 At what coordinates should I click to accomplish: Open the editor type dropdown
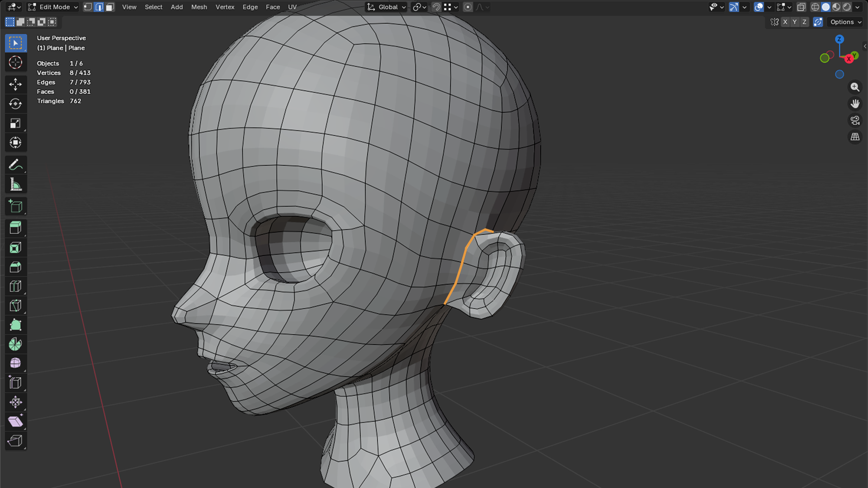[14, 7]
